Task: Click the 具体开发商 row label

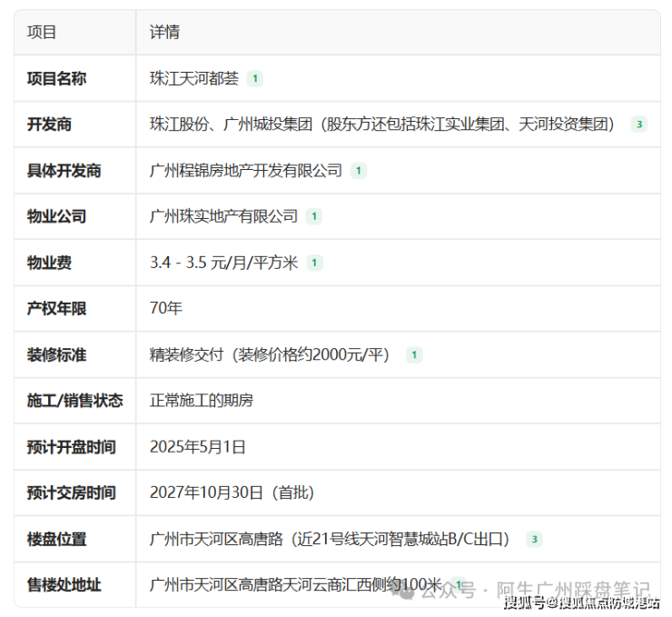Action: coord(64,171)
